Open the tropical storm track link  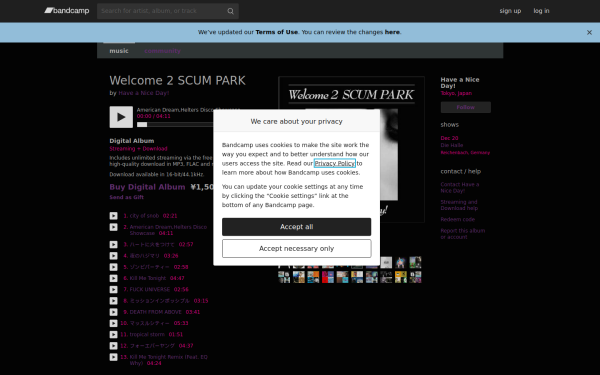[x=147, y=334]
